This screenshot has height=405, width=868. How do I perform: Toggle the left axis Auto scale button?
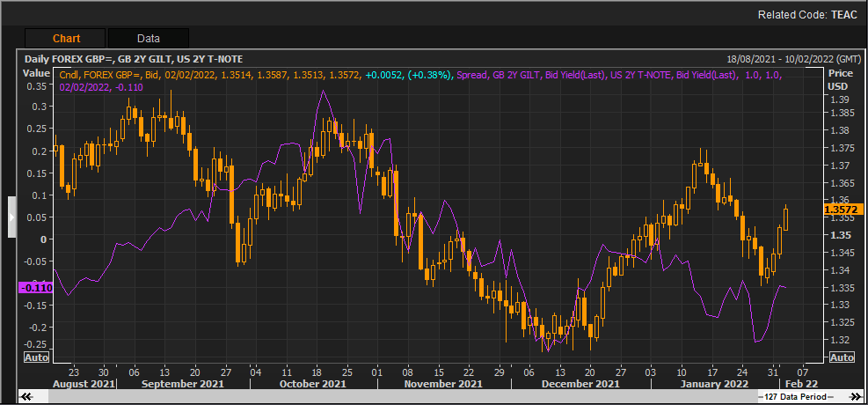(x=36, y=357)
